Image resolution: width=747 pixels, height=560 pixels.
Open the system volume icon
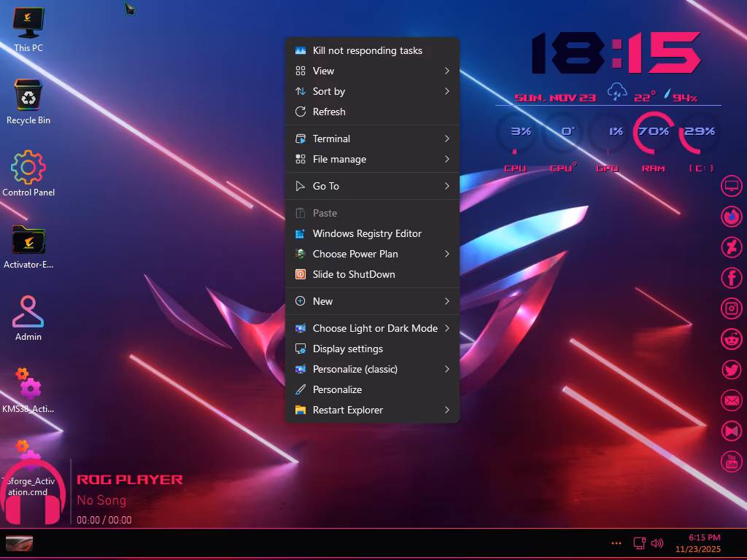coord(657,542)
